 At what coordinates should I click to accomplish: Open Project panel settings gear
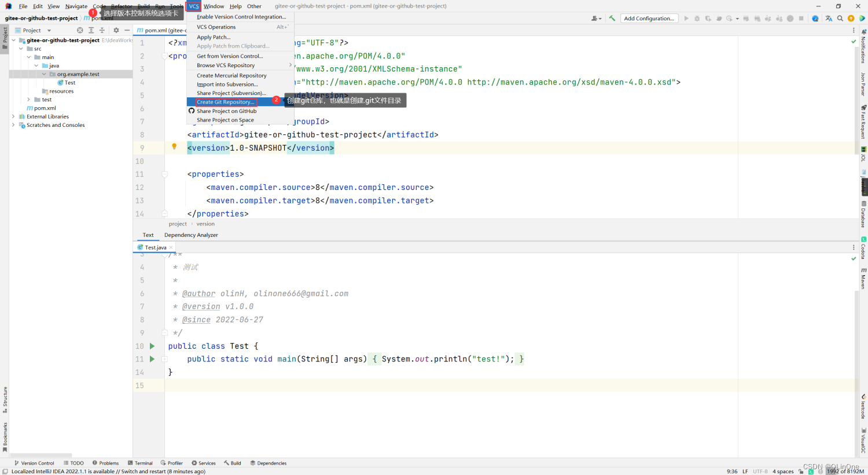pos(116,30)
